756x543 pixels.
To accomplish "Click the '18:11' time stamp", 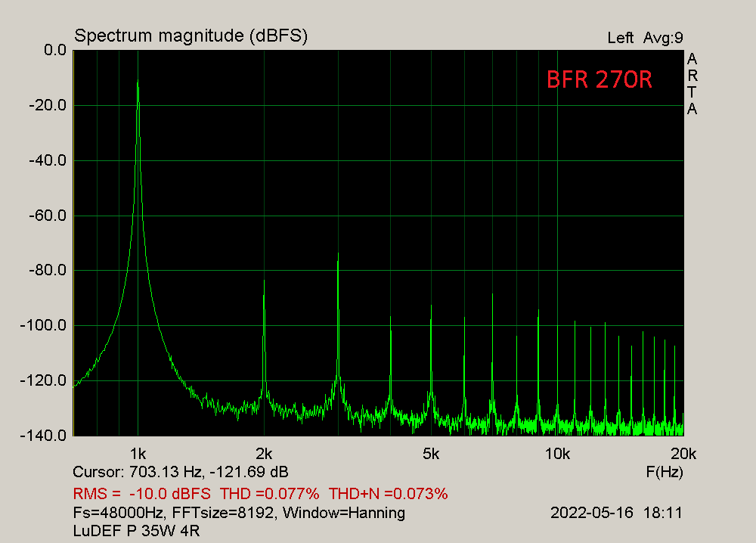I will click(663, 513).
